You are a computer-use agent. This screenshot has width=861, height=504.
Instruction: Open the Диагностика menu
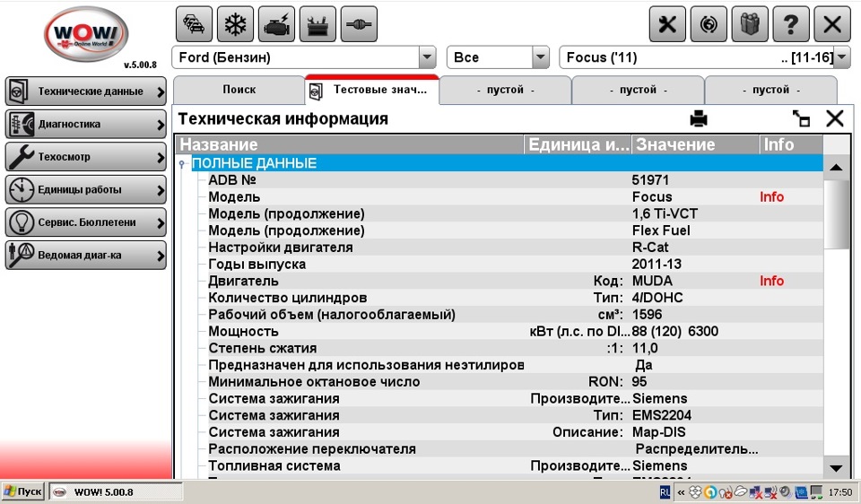pos(86,124)
